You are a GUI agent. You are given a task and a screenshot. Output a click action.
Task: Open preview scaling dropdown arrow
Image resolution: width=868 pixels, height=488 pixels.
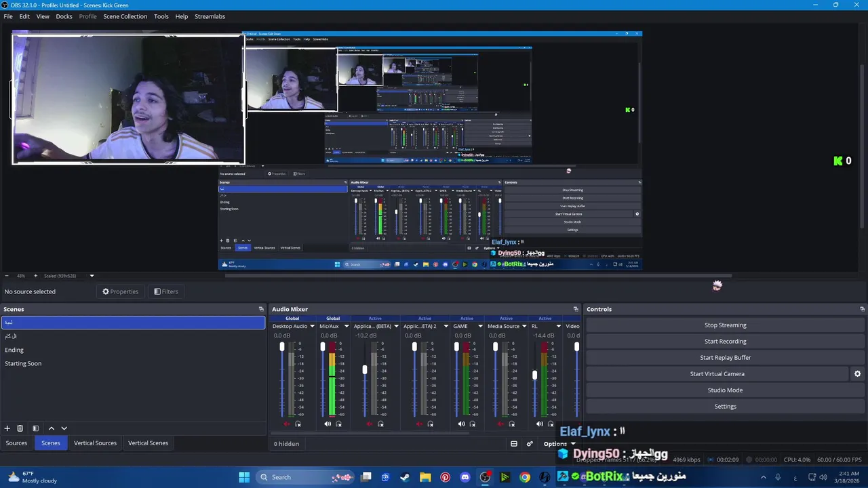tap(92, 276)
